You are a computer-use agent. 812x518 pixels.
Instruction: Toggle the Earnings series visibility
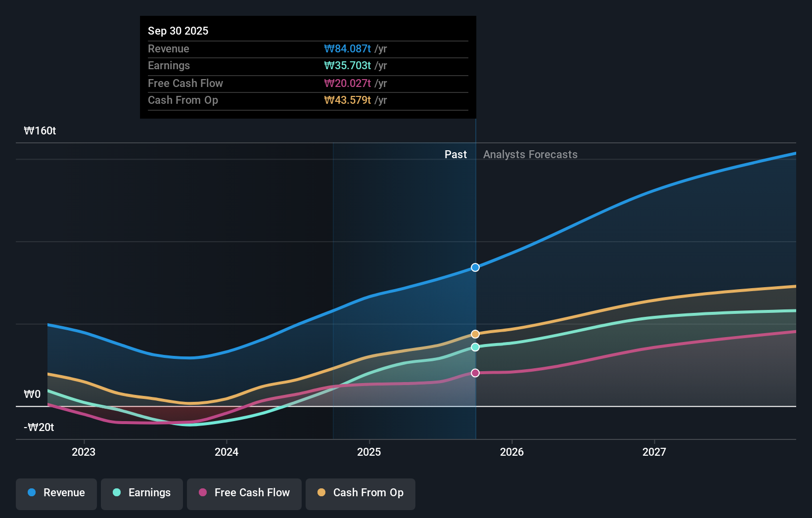point(142,493)
